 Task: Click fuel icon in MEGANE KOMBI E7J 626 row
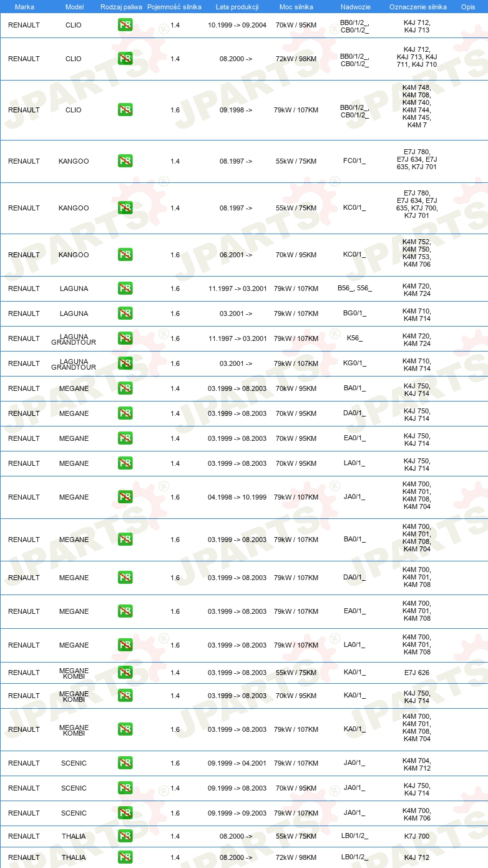[x=125, y=673]
